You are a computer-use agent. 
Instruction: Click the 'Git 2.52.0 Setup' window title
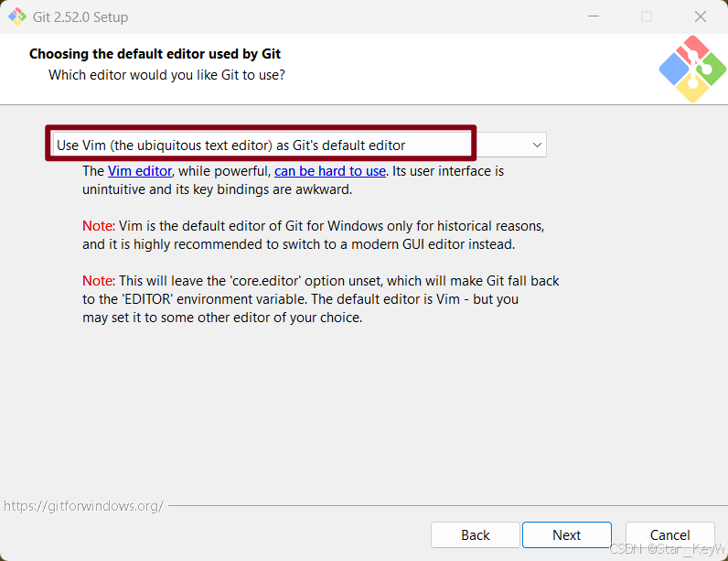[80, 17]
